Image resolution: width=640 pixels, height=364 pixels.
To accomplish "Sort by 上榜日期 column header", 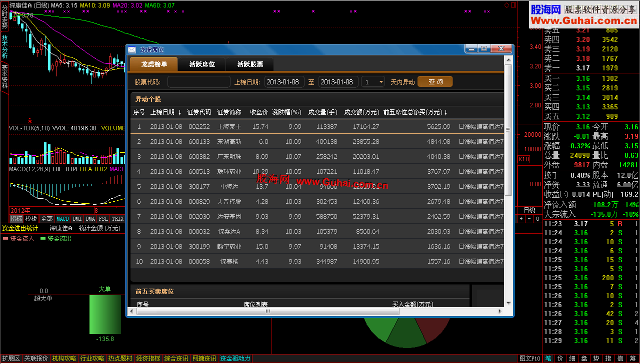I will [x=165, y=112].
